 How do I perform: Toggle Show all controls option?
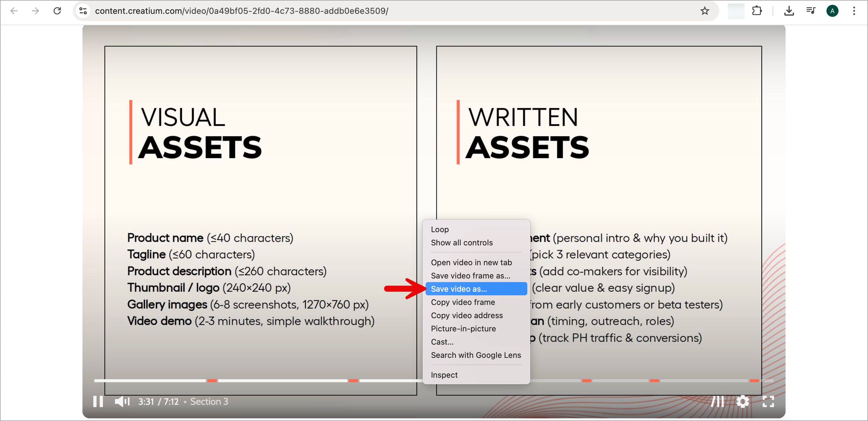pos(461,242)
